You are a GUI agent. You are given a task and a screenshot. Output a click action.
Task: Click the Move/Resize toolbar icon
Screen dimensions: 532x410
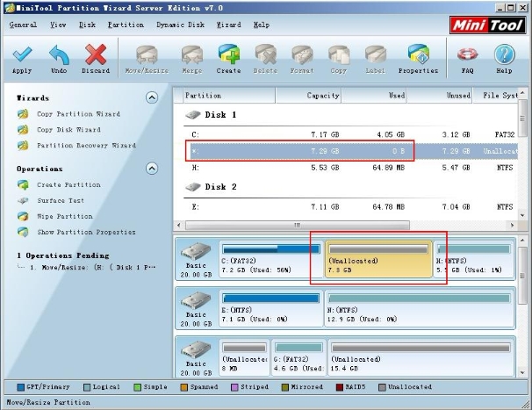coord(147,55)
